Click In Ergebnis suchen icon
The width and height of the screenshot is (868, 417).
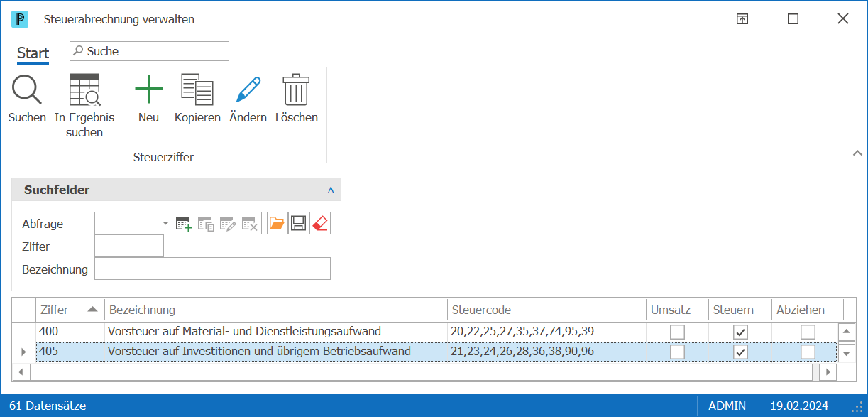84,90
